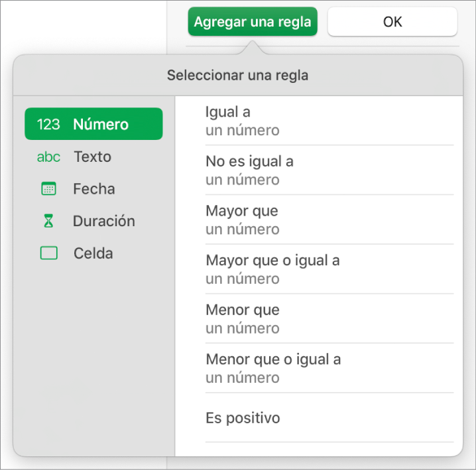Click the "Seleccionar una regla" header
Viewport: 476px width, 471px height.
point(237,76)
